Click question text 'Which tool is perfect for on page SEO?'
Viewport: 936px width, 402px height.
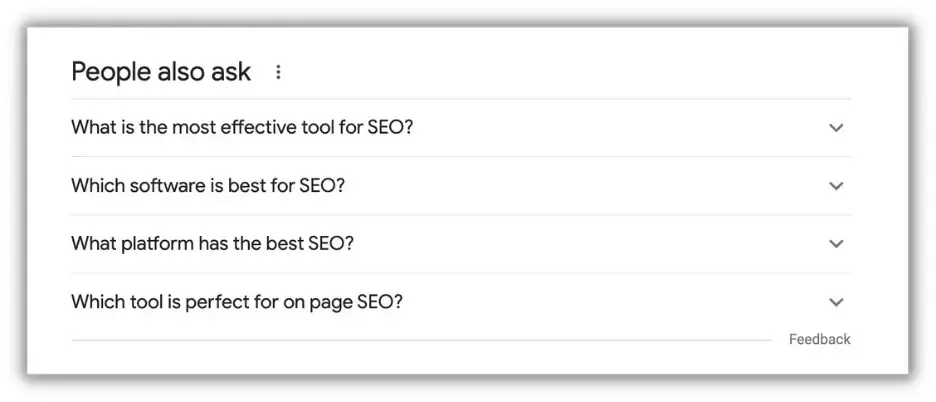click(237, 302)
